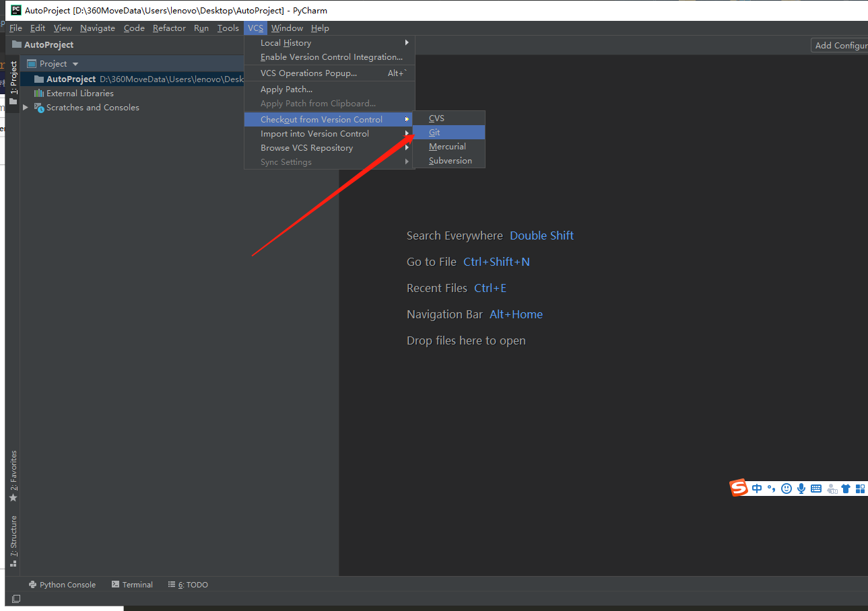
Task: Click the Python Console snake icon
Action: (x=32, y=585)
